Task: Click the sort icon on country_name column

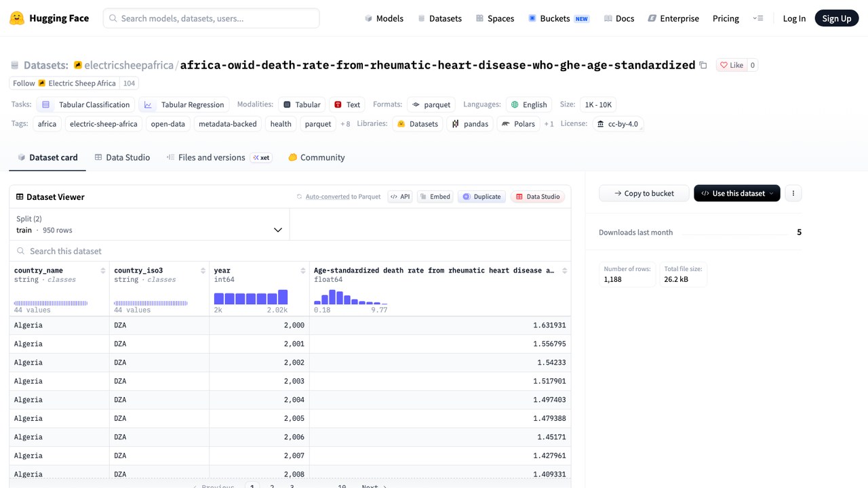Action: tap(103, 270)
